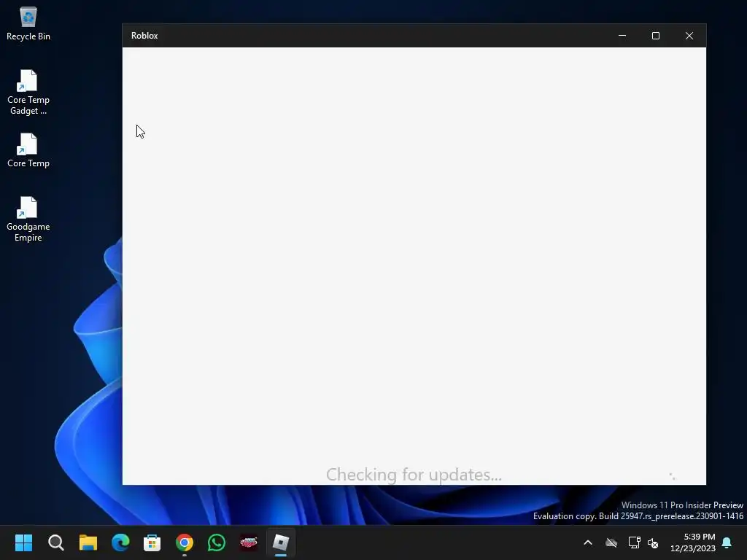Open Microsoft Edge from taskbar

[120, 542]
